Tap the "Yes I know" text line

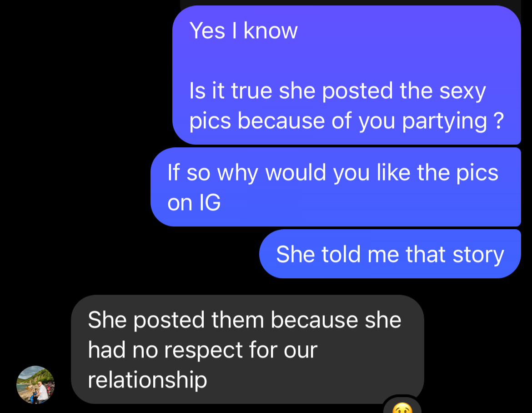pyautogui.click(x=243, y=30)
